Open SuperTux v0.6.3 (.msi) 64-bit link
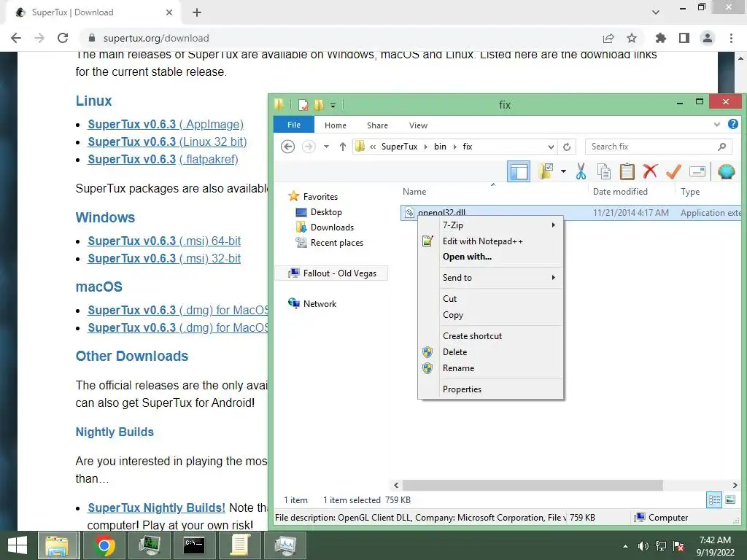The height and width of the screenshot is (560, 747). (x=164, y=241)
